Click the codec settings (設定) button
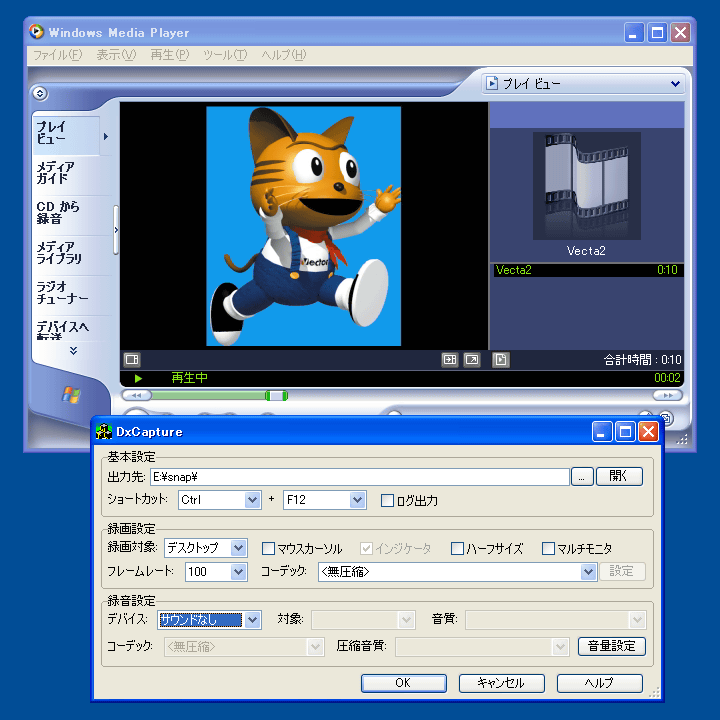 point(622,572)
